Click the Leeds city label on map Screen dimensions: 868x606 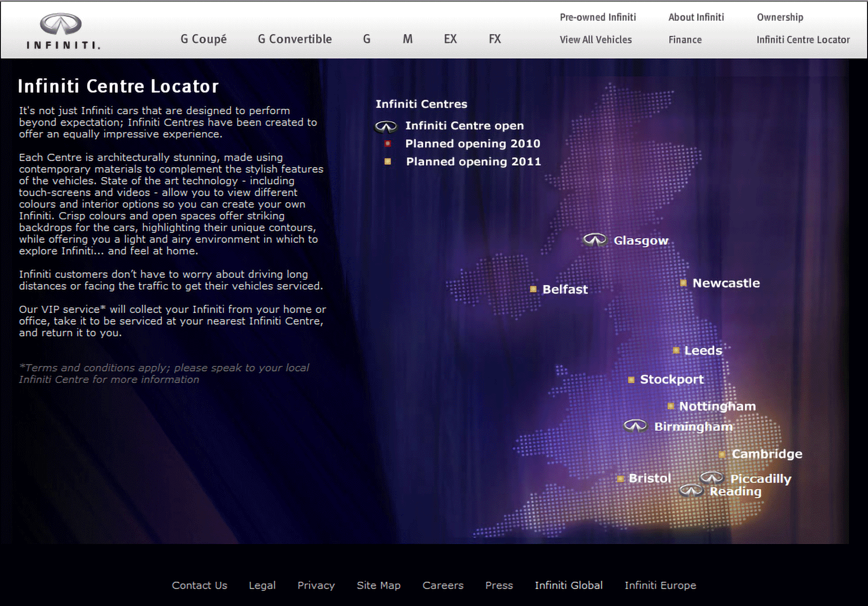coord(703,350)
